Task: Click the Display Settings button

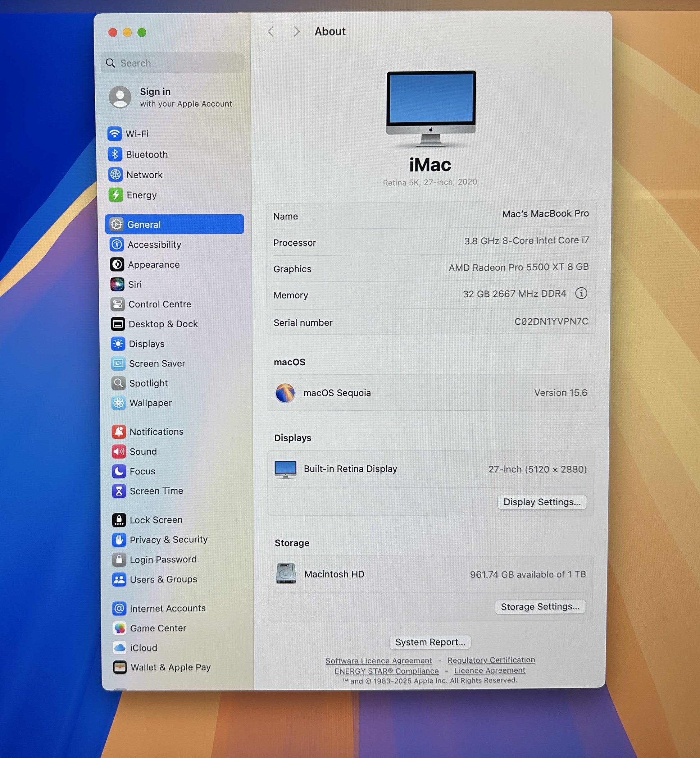Action: (x=541, y=502)
